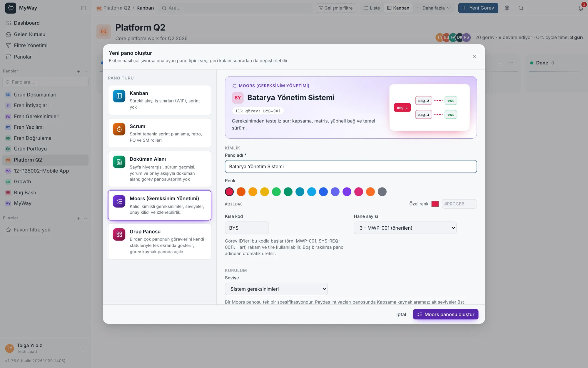Pick the gray color swatch
Image resolution: width=588 pixels, height=368 pixels.
382,192
